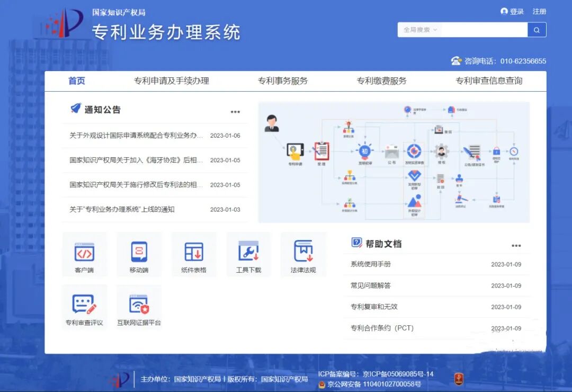The width and height of the screenshot is (572, 392).
Task: Expand more help docs via 帮助文档 ellipsis
Action: click(516, 245)
